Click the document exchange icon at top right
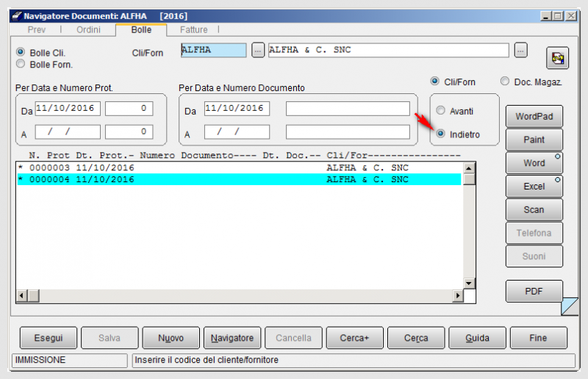 pos(557,58)
